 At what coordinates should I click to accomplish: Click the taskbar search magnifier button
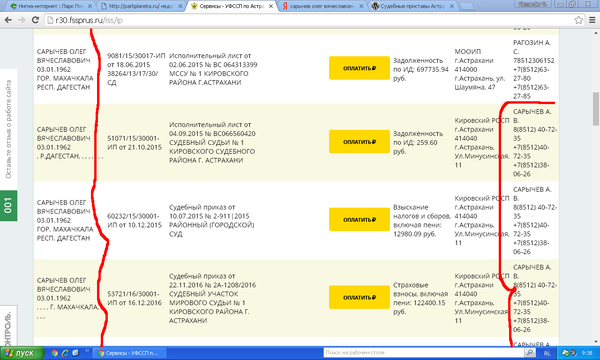pos(530,352)
